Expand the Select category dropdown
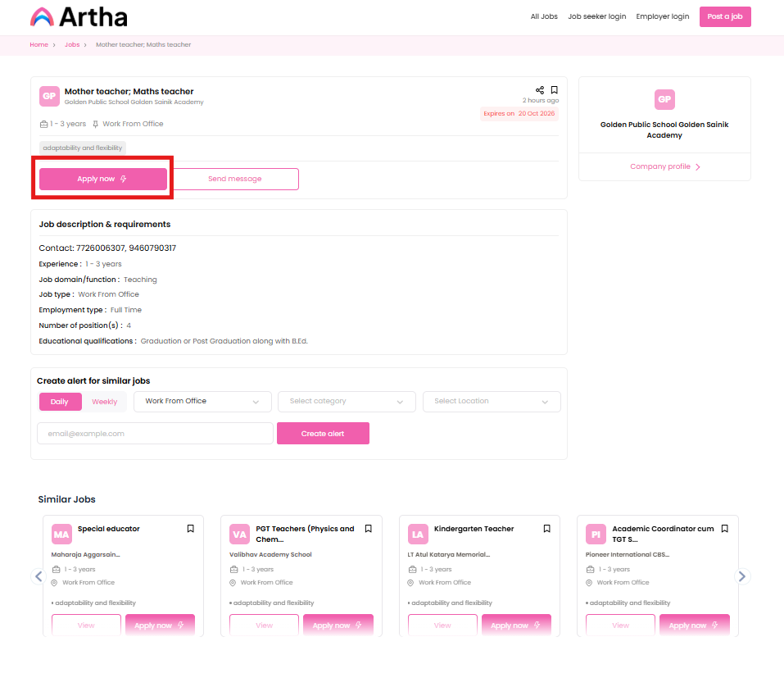784x678 pixels. [347, 402]
